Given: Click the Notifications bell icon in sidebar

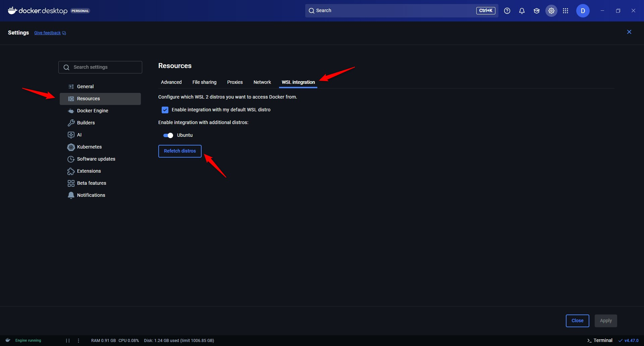Looking at the screenshot, I should point(71,195).
